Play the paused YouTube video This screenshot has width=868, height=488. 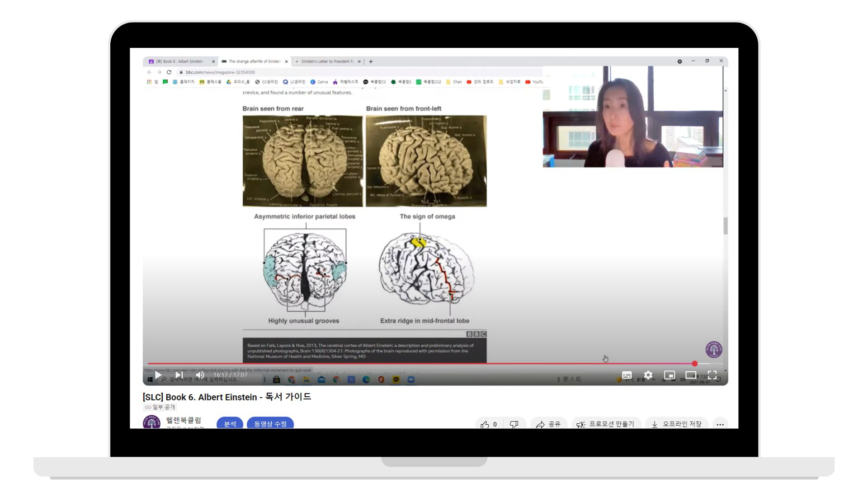[158, 375]
